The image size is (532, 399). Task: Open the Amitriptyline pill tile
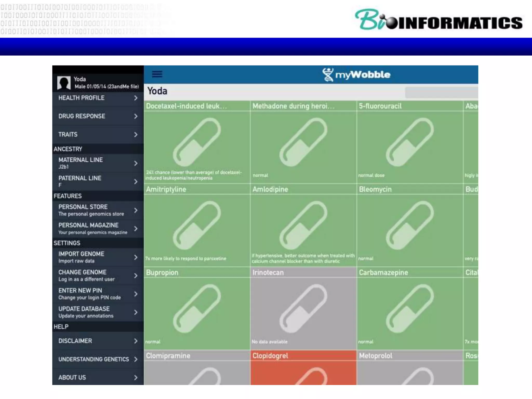pyautogui.click(x=197, y=225)
